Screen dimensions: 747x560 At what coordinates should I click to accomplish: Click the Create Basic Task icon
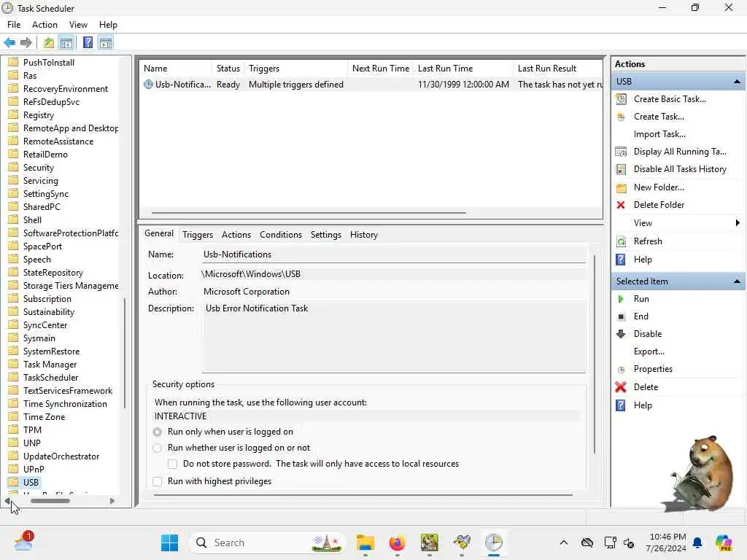(622, 99)
